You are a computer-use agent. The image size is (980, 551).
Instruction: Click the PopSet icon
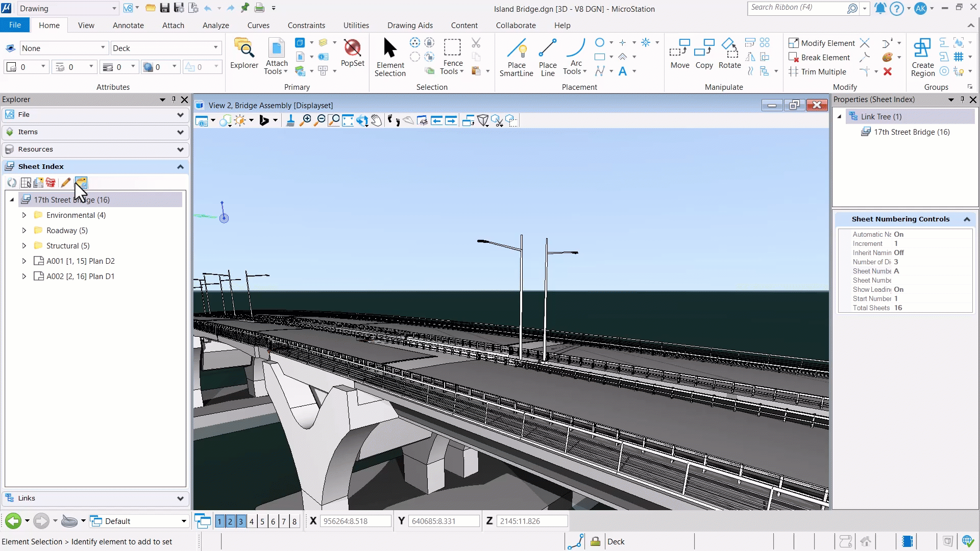(x=352, y=53)
